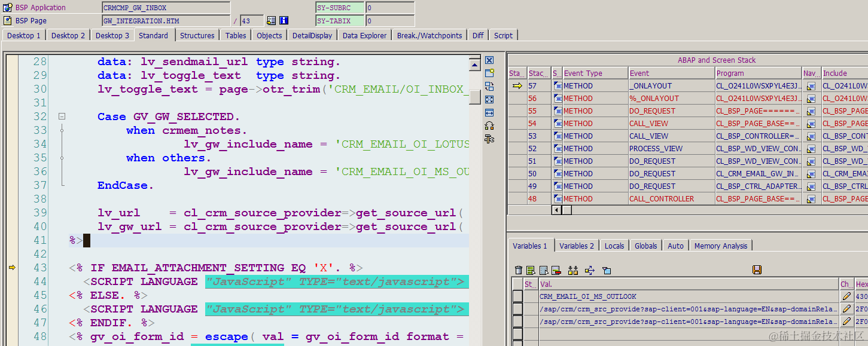Click the Event column header in stack
868x346 pixels.
pos(671,73)
